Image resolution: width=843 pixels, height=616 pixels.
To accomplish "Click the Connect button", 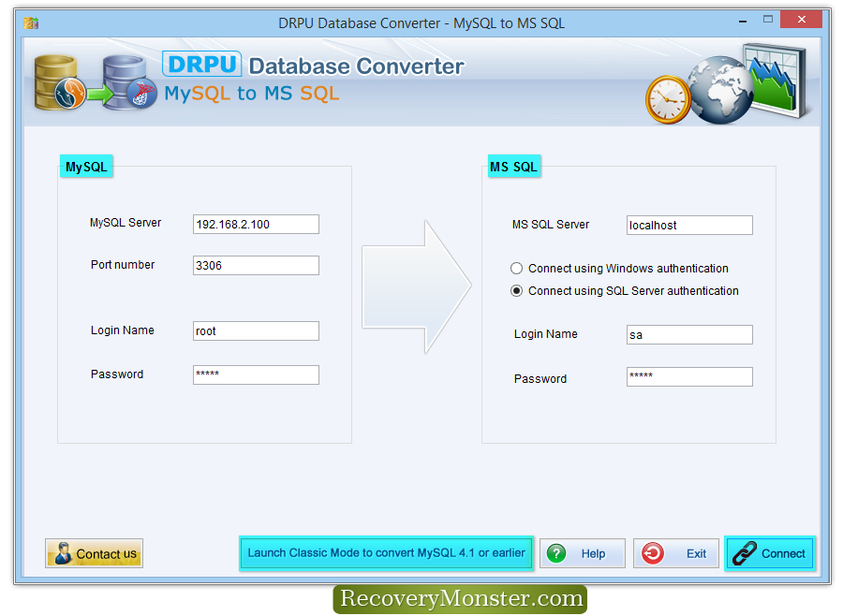I will pyautogui.click(x=770, y=553).
